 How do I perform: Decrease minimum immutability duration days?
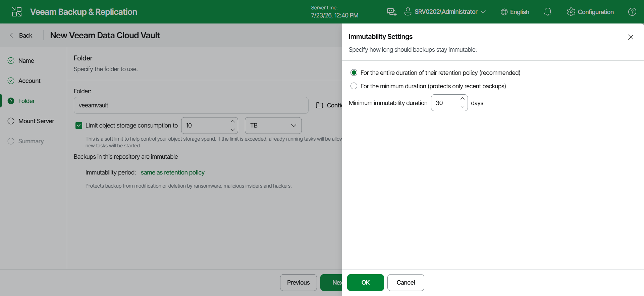click(463, 107)
